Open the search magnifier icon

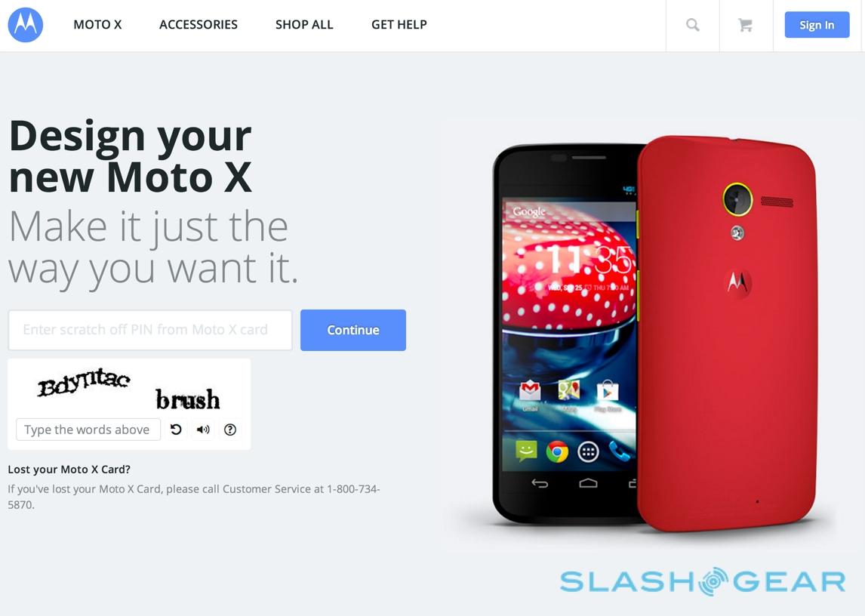coord(693,25)
